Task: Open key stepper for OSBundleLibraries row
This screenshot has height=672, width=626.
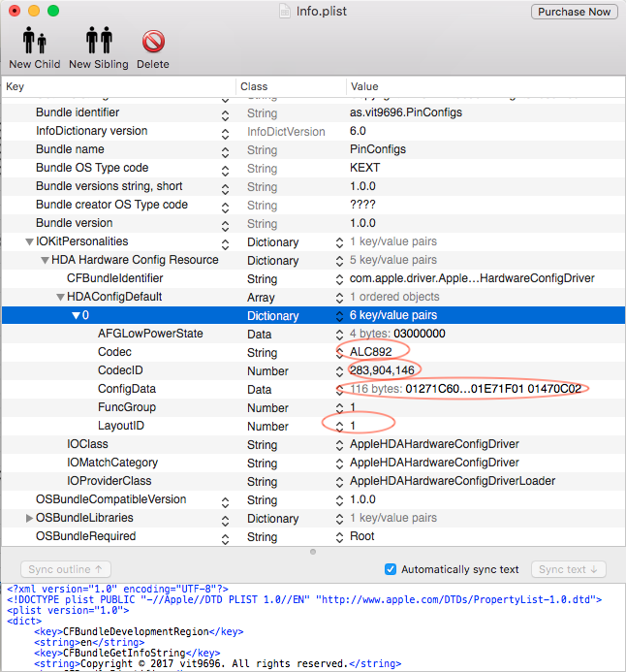Action: [225, 521]
